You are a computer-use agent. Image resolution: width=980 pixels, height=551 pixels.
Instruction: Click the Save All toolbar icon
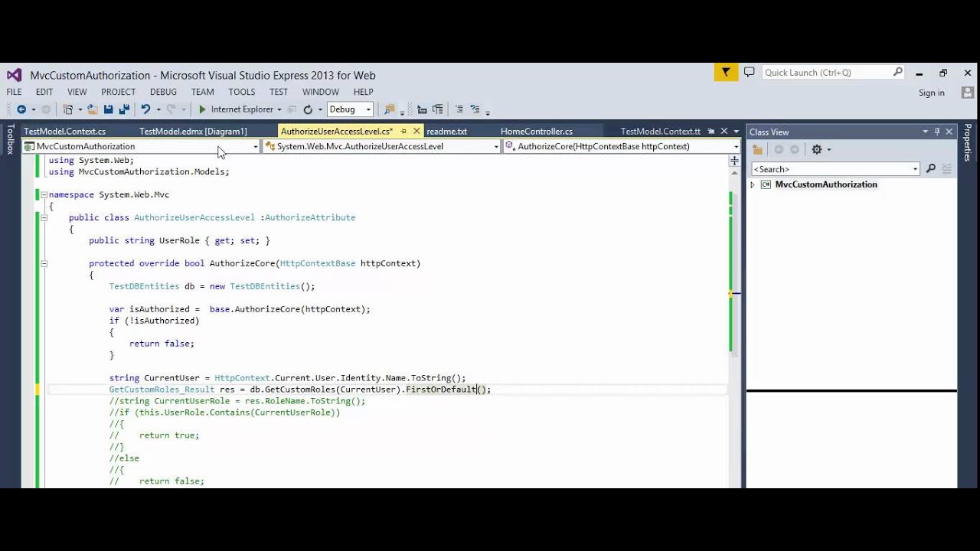tap(123, 109)
